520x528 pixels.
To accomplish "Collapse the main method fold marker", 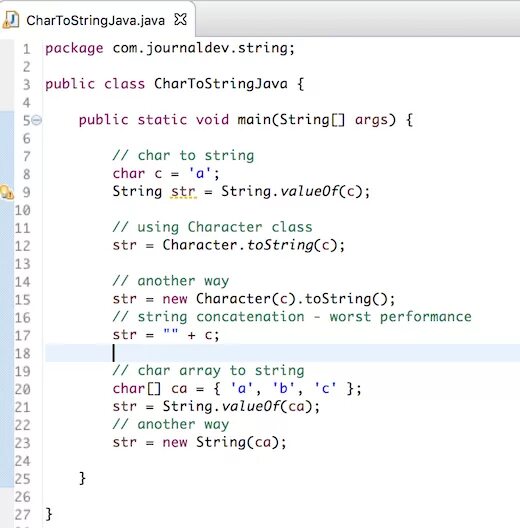I will pos(37,120).
